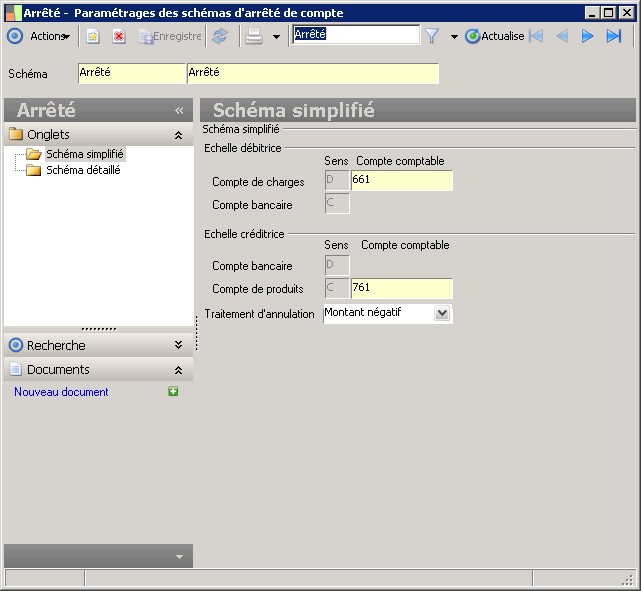This screenshot has height=591, width=641.
Task: Go to the next record
Action: 587,36
